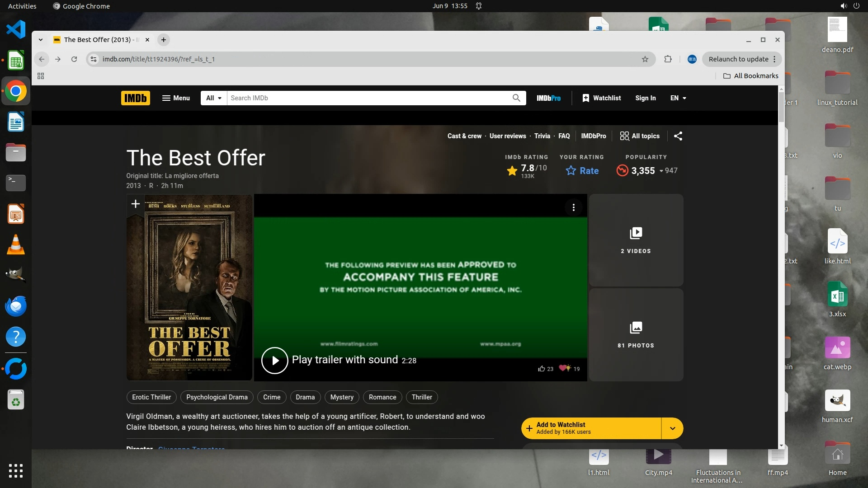Screen dimensions: 868x488
Task: Bookmark this page with star icon
Action: pyautogui.click(x=645, y=59)
